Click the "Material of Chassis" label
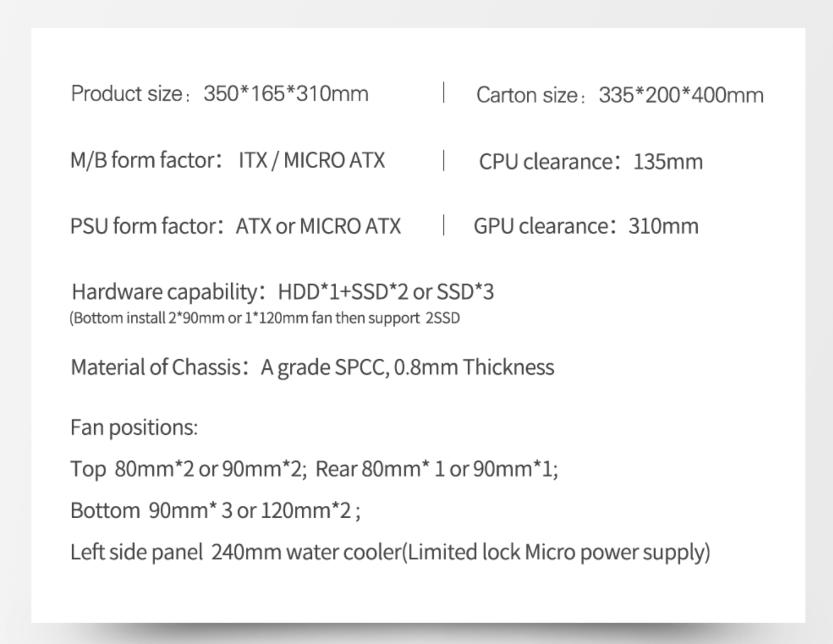 point(156,367)
